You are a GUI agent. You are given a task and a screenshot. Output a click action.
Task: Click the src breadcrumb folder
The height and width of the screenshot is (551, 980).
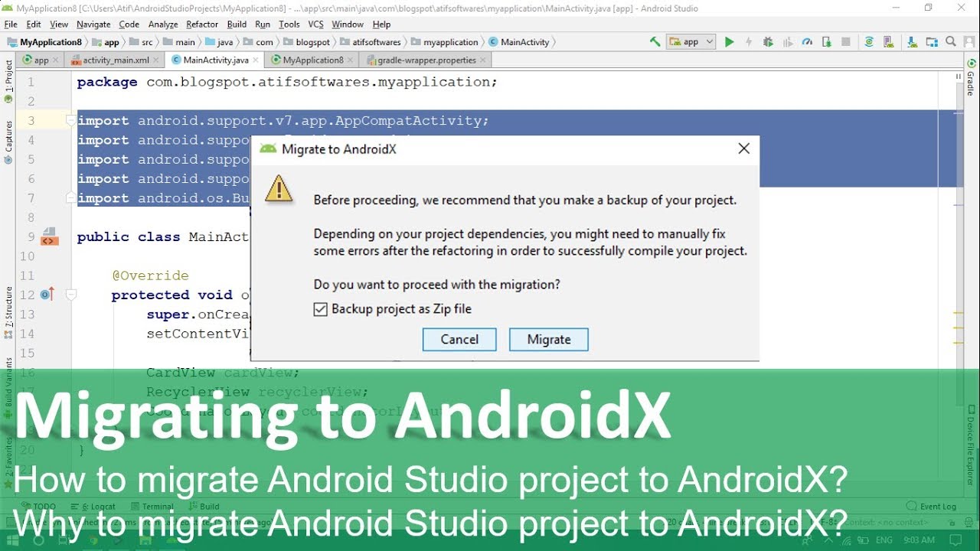(140, 42)
